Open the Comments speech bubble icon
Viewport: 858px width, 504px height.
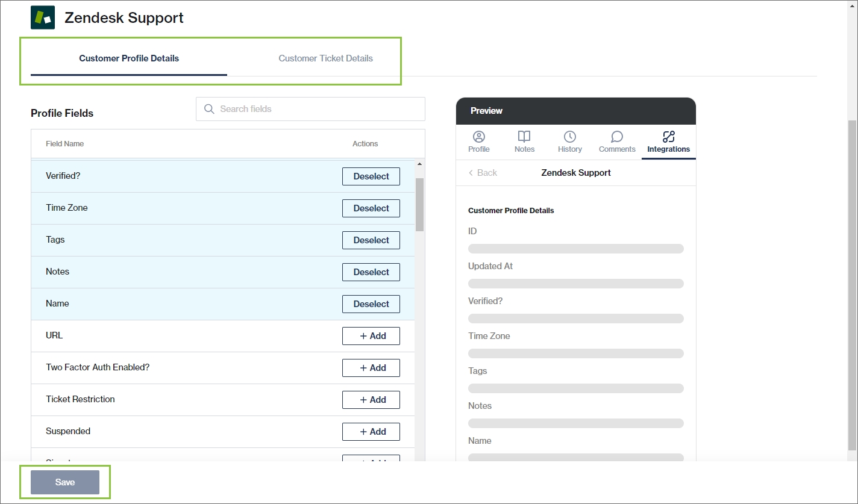tap(617, 137)
